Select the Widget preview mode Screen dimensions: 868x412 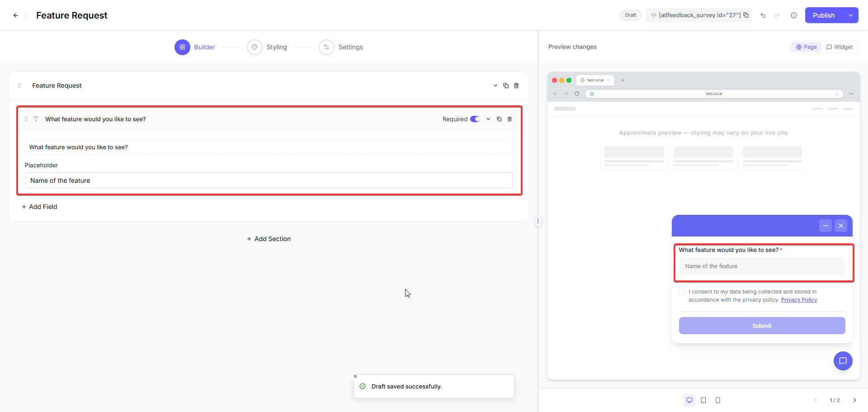coord(840,47)
